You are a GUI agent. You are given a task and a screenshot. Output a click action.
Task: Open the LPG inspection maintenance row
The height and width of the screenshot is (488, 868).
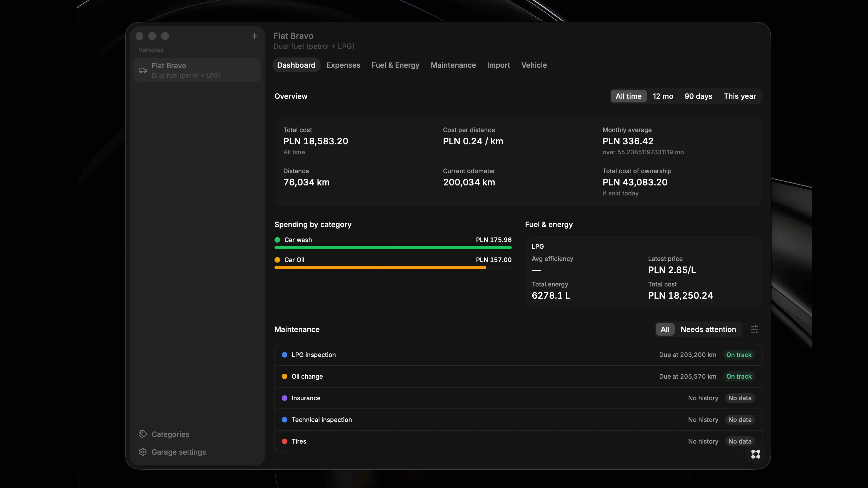518,355
